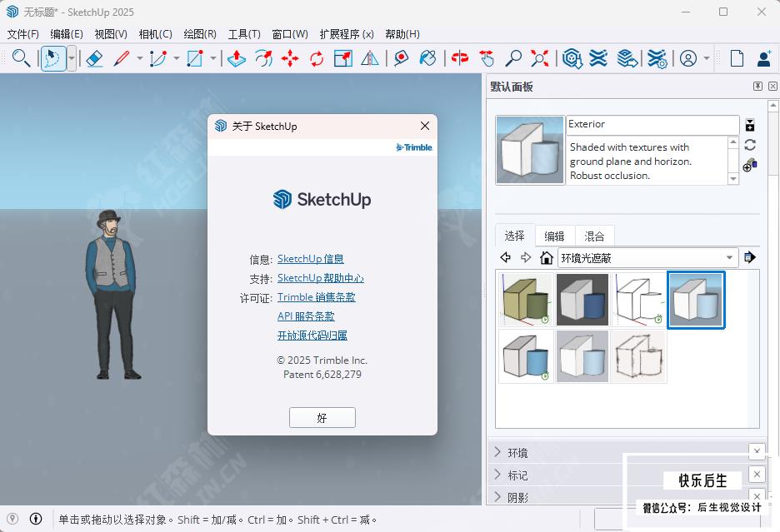Click the Zoom Extents tool
This screenshot has width=780, height=532.
[540, 58]
